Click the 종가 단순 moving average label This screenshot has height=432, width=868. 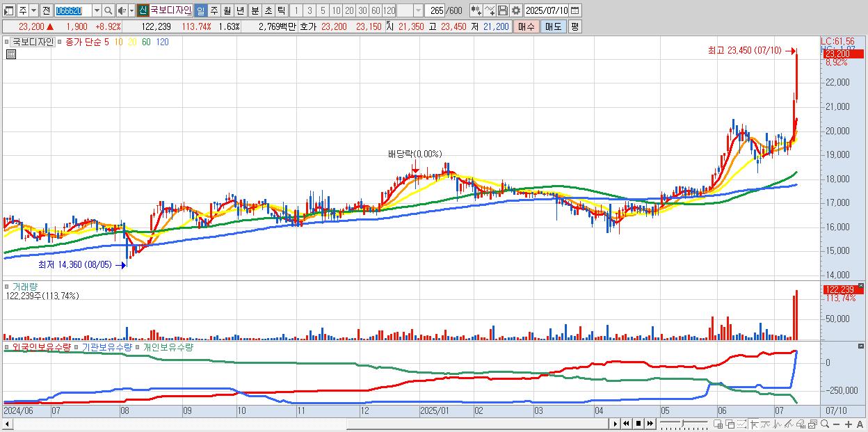83,42
